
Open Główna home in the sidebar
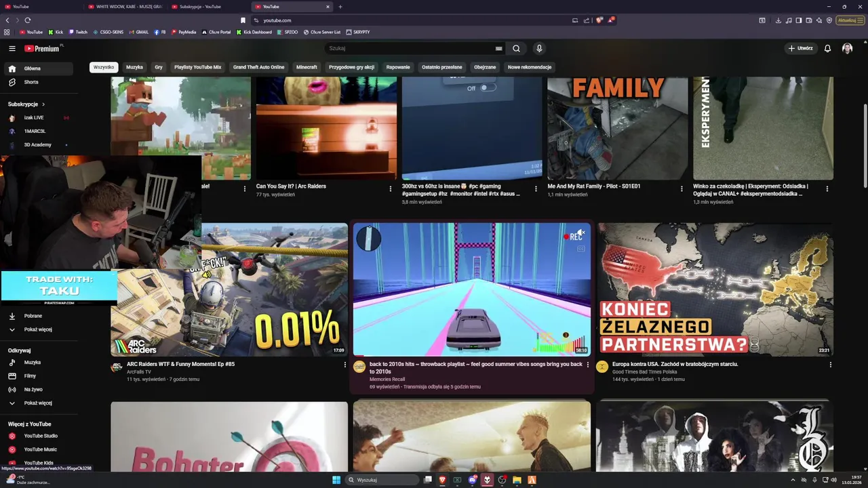40,68
